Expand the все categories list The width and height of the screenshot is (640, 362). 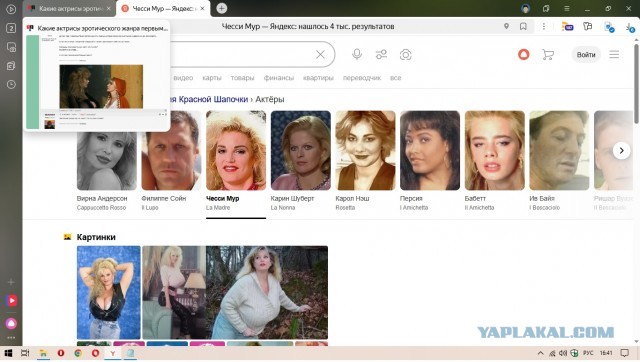[396, 78]
